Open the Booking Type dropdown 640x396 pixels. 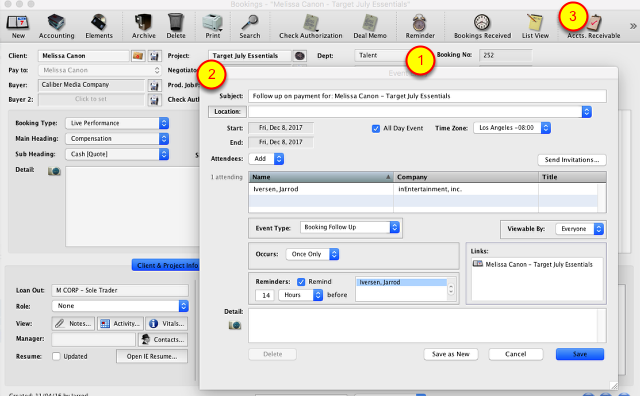[x=117, y=123]
